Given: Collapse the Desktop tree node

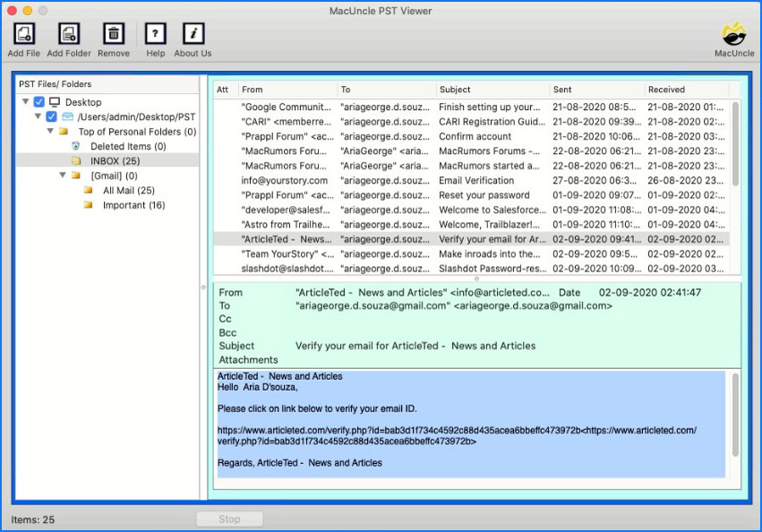Looking at the screenshot, I should (x=26, y=101).
